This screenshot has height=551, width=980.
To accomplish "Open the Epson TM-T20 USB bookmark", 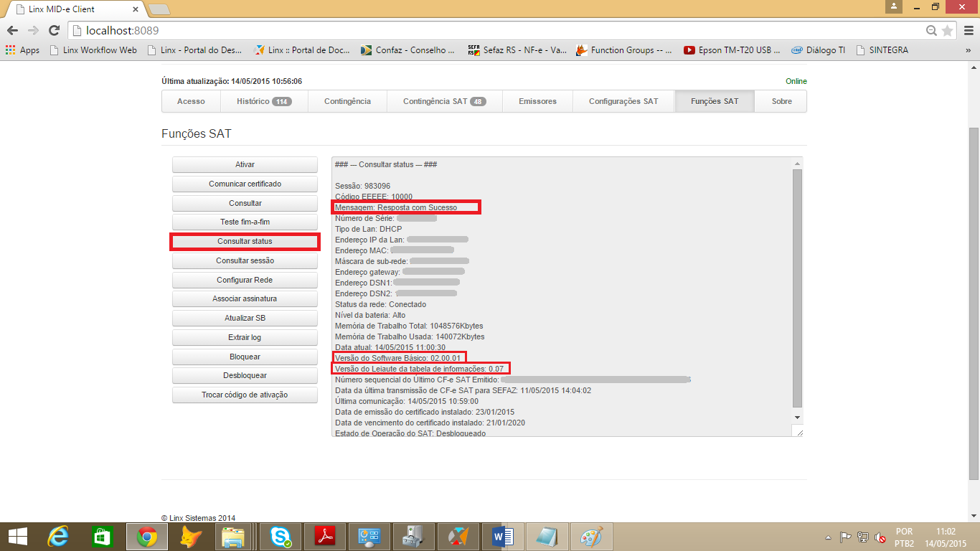I will pos(732,50).
